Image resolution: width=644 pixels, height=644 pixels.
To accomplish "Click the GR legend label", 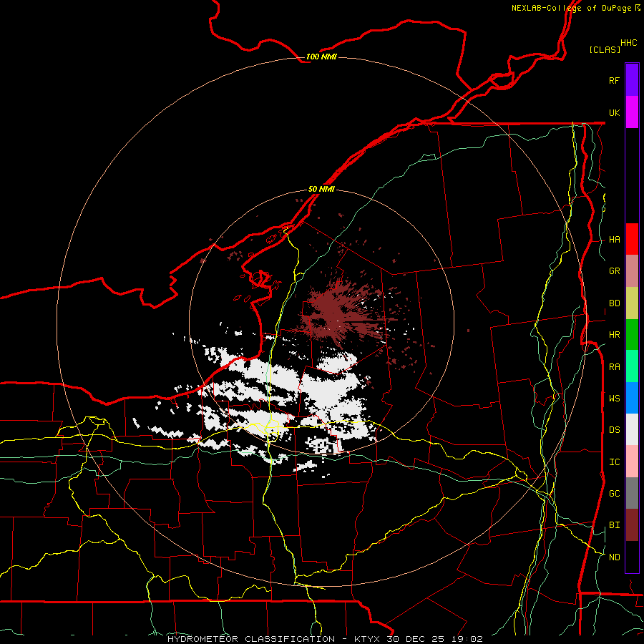I will pyautogui.click(x=614, y=271).
